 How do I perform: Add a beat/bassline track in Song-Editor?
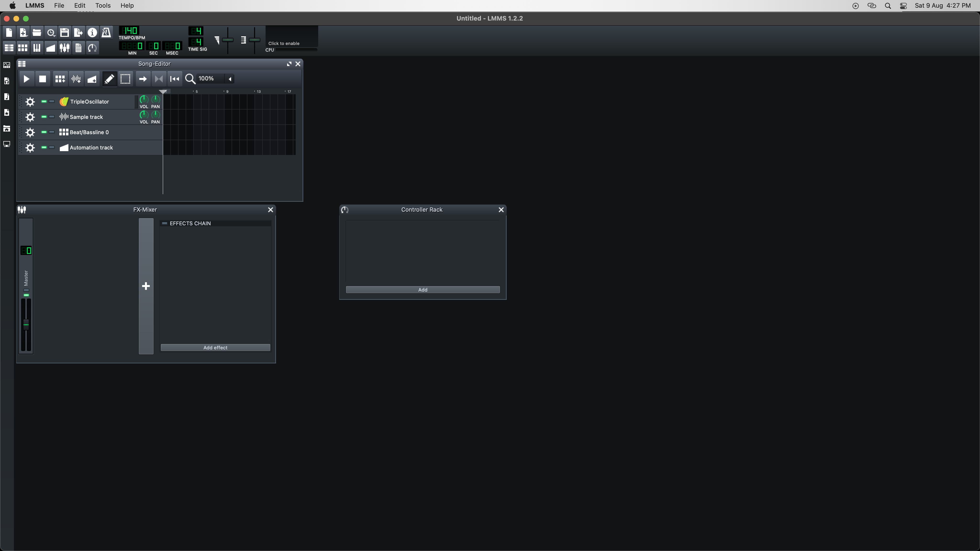click(x=60, y=79)
